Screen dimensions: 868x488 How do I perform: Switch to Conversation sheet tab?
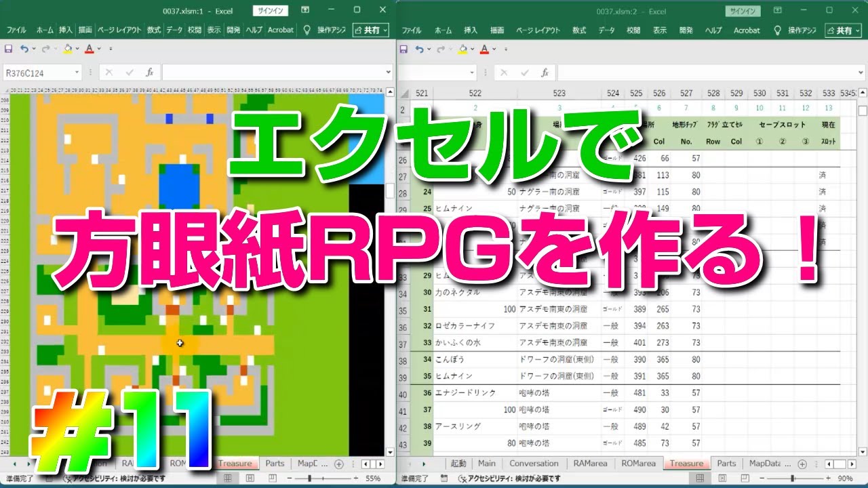(x=534, y=464)
